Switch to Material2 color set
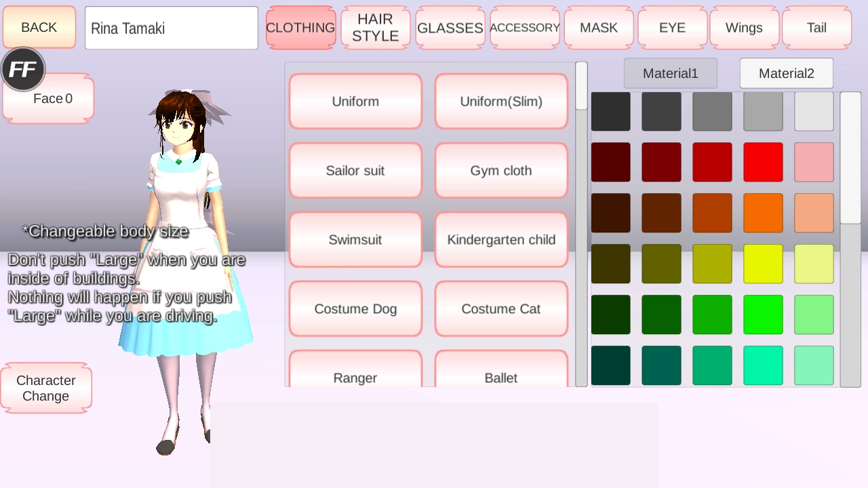This screenshot has height=488, width=868. coord(786,73)
